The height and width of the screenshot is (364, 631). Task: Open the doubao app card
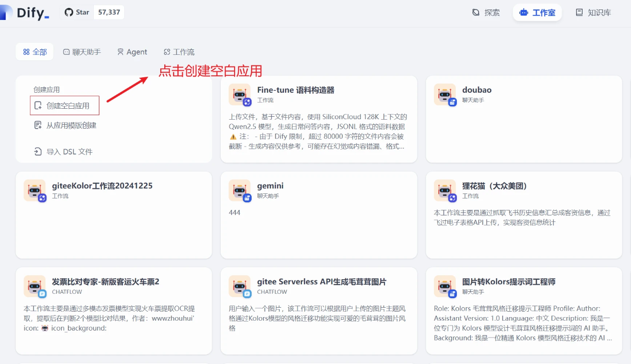[524, 119]
